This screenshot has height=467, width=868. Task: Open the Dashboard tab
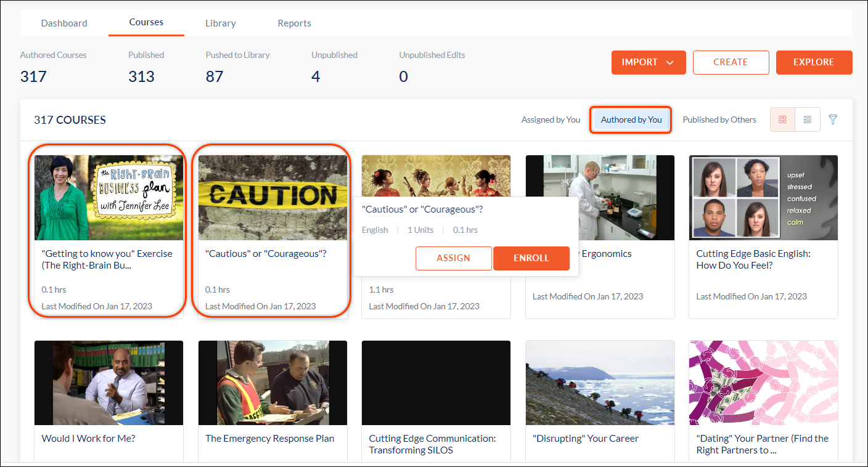[x=64, y=23]
